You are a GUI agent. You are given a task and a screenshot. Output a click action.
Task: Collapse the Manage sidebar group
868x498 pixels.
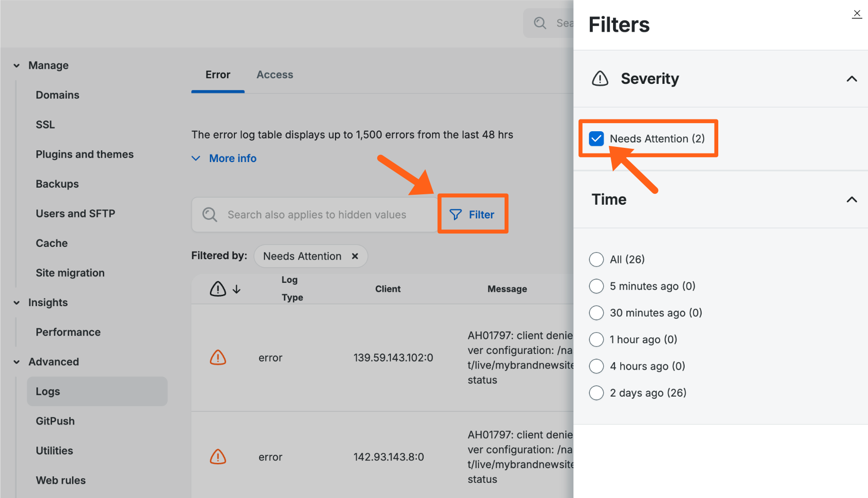(x=17, y=65)
